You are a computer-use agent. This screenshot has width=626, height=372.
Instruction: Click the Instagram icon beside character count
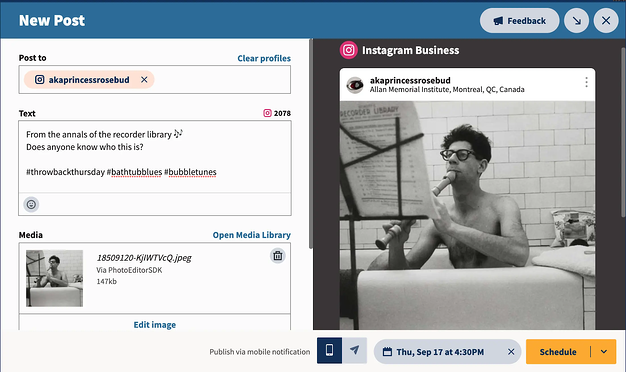tap(267, 113)
